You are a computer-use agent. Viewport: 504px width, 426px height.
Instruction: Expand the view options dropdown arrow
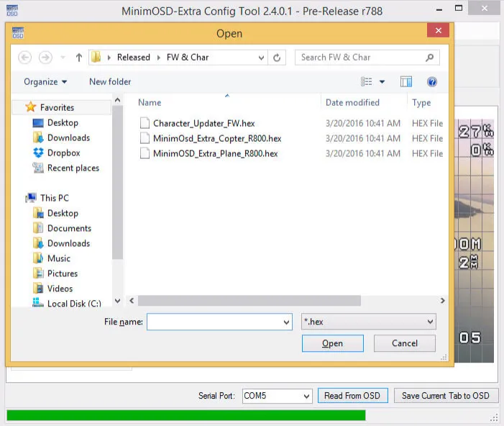click(382, 82)
